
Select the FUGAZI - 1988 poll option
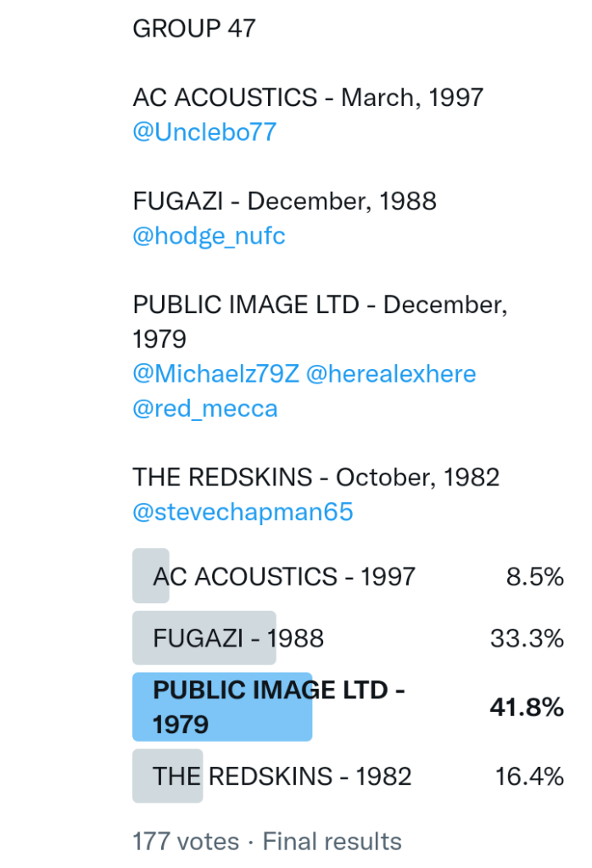238,638
